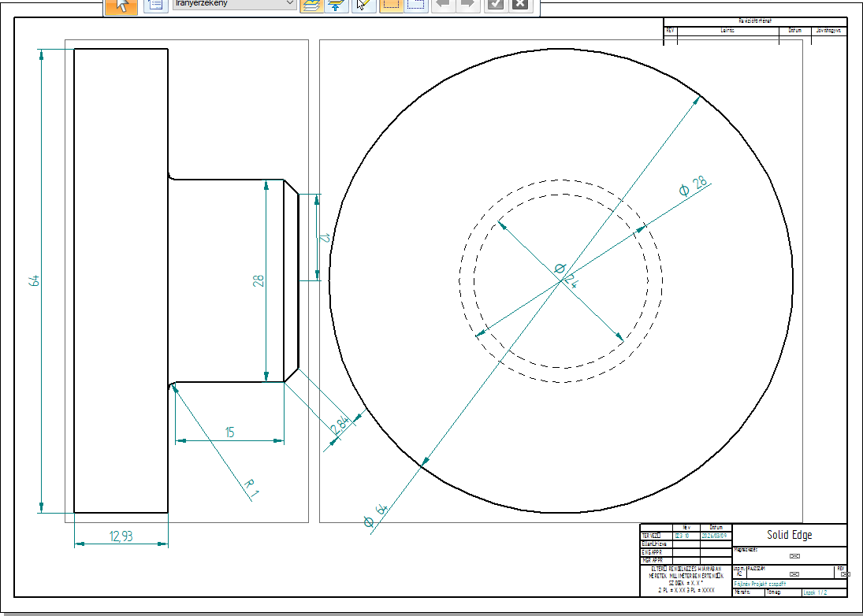This screenshot has width=863, height=616.
Task: Click the Solid Edge title block cell
Action: click(x=789, y=535)
